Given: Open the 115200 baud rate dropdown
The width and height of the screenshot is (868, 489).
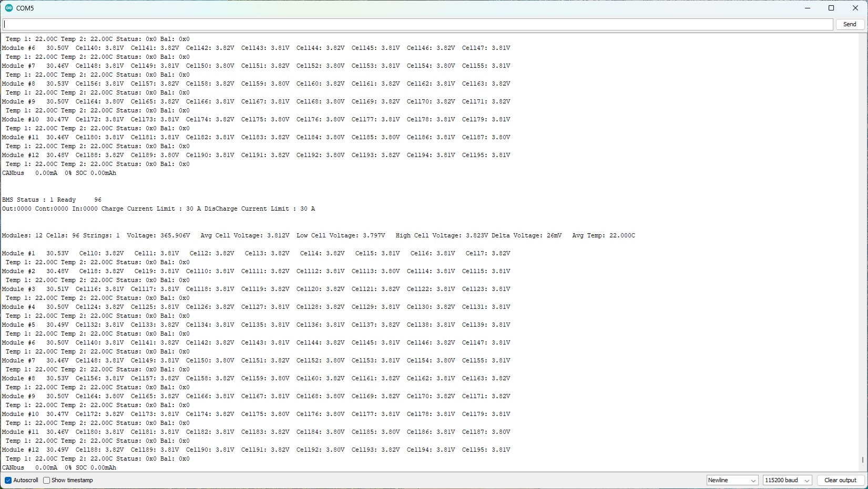Looking at the screenshot, I should (787, 480).
